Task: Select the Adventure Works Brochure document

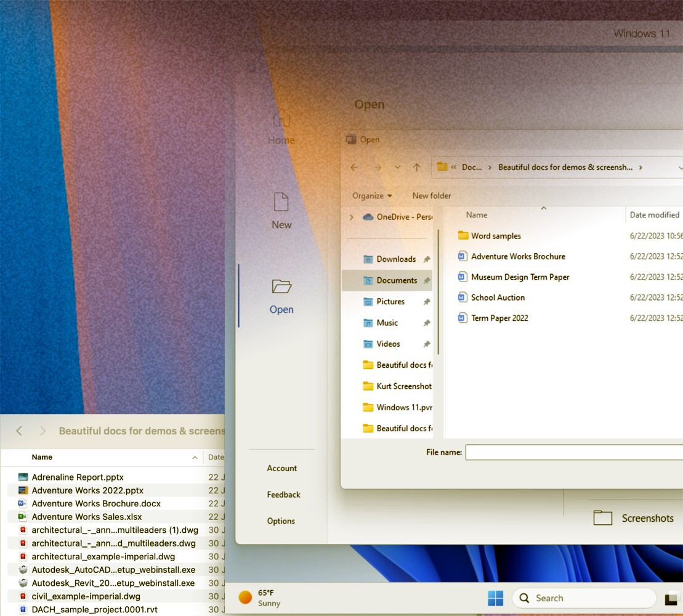Action: pos(512,257)
